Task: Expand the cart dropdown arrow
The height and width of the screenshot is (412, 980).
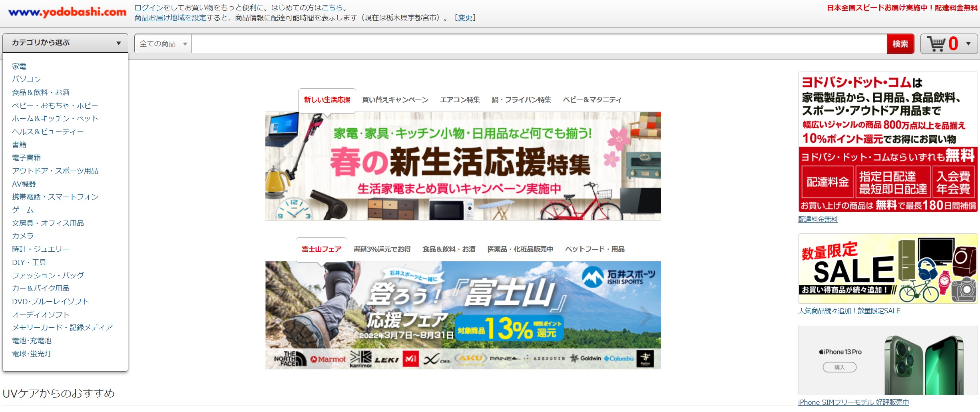Action: [968, 44]
